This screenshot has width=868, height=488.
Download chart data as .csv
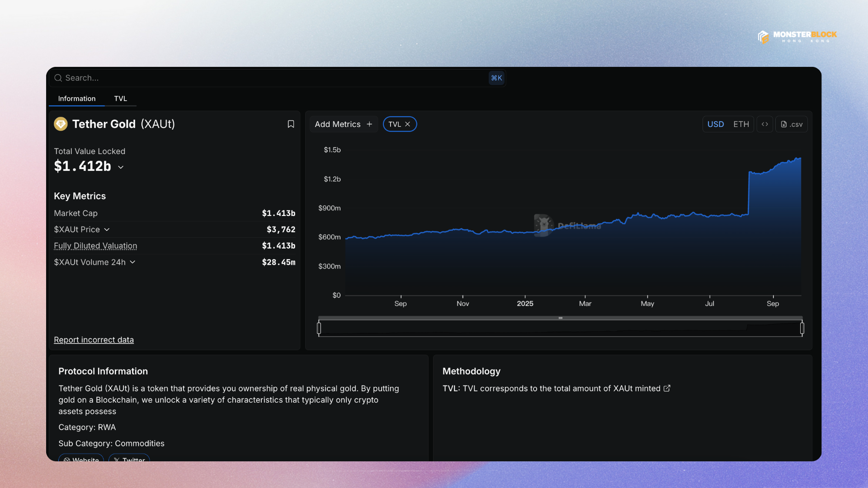[792, 124]
